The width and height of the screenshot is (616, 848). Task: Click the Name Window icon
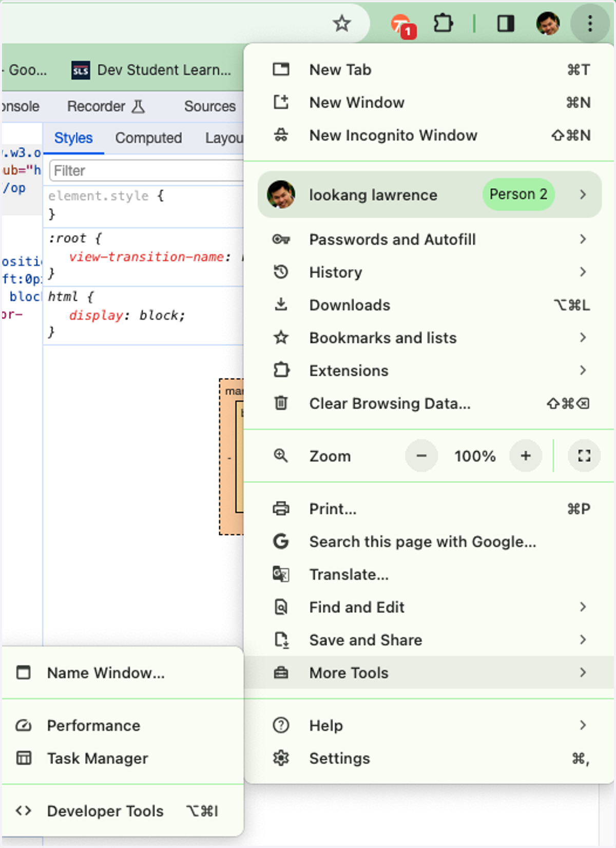click(x=24, y=672)
